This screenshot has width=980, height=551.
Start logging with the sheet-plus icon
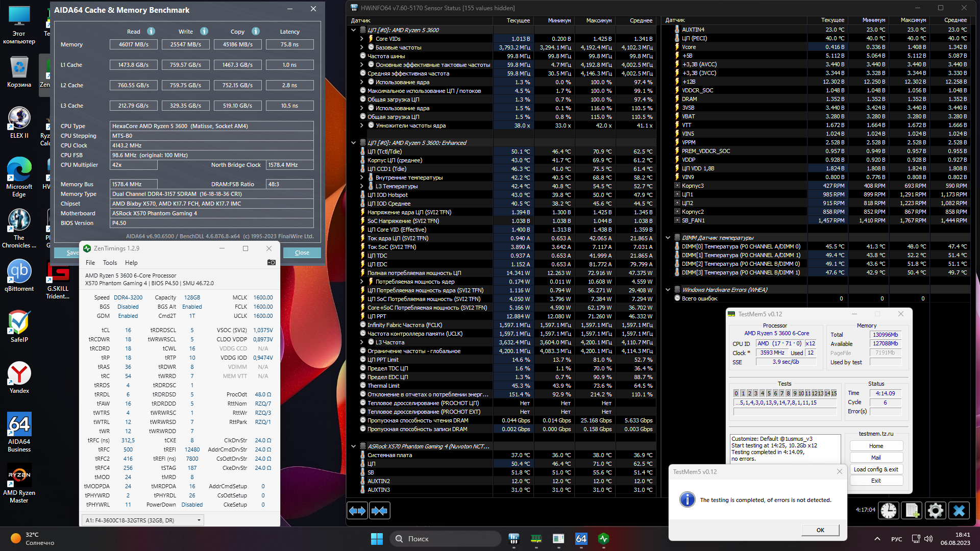[912, 511]
